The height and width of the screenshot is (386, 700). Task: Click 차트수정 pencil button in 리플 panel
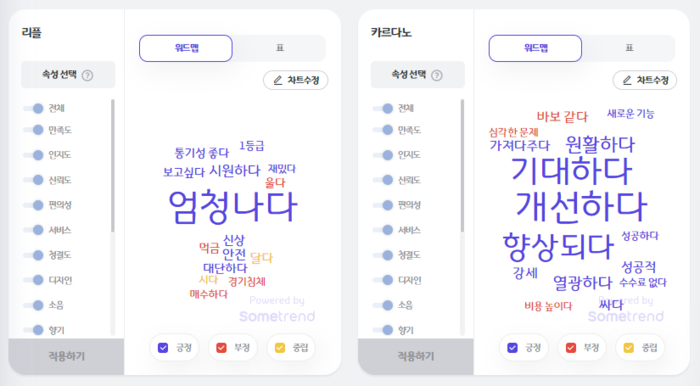pyautogui.click(x=296, y=80)
